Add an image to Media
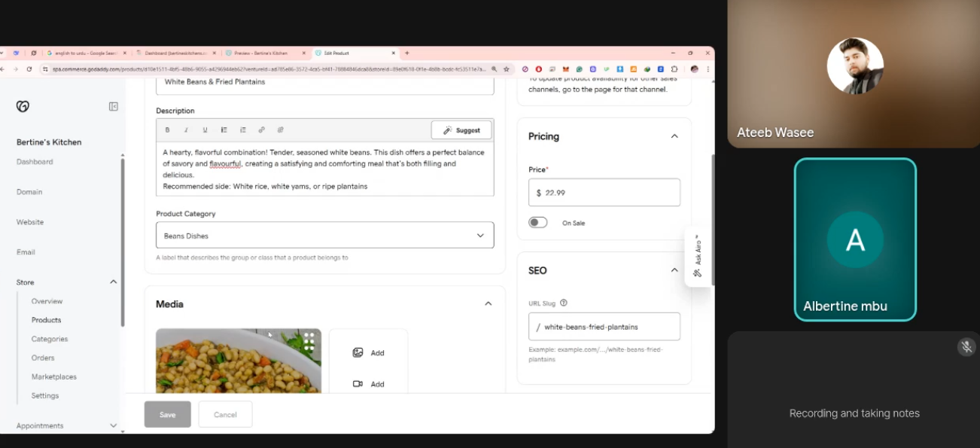Image resolution: width=980 pixels, height=448 pixels. click(x=368, y=352)
